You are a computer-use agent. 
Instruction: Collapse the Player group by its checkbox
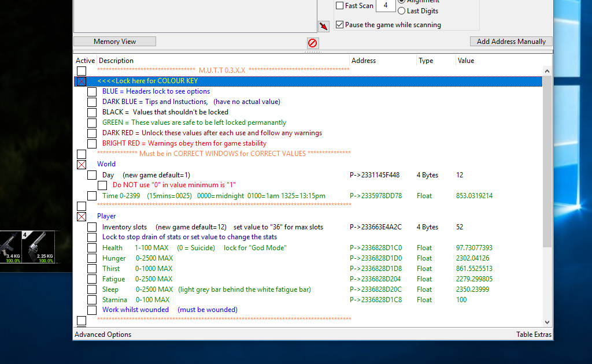(x=82, y=217)
